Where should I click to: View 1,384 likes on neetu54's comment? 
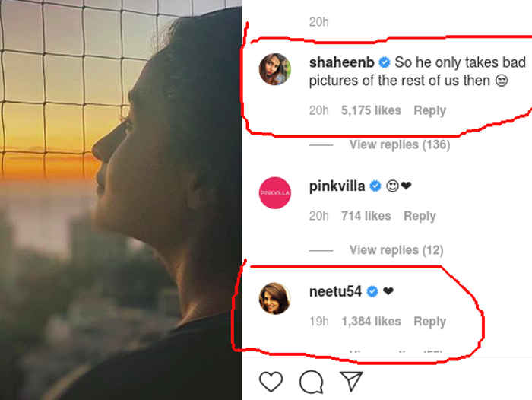[371, 322]
